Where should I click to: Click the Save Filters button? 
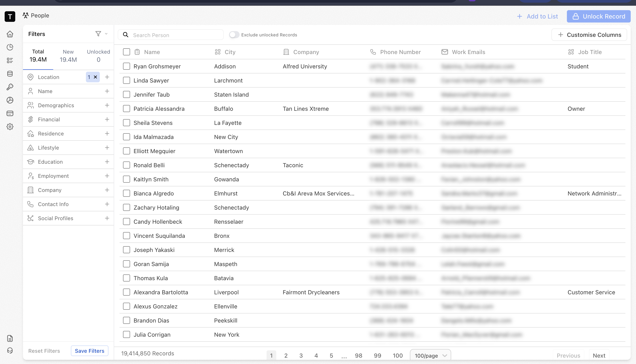pyautogui.click(x=89, y=351)
